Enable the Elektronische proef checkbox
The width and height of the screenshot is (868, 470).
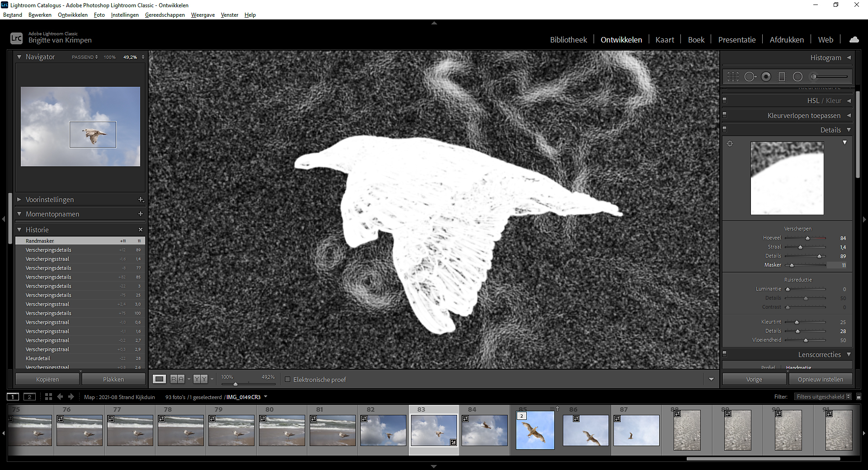pyautogui.click(x=288, y=380)
